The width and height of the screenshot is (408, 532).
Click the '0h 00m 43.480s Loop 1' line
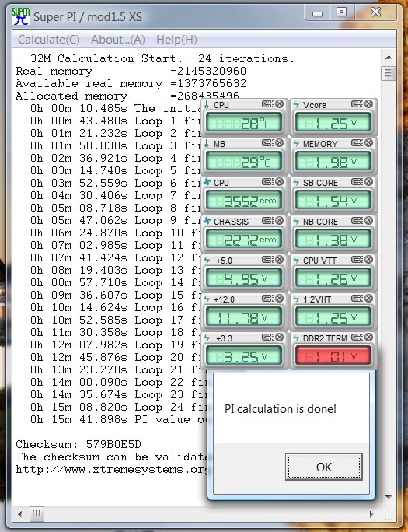(x=114, y=121)
